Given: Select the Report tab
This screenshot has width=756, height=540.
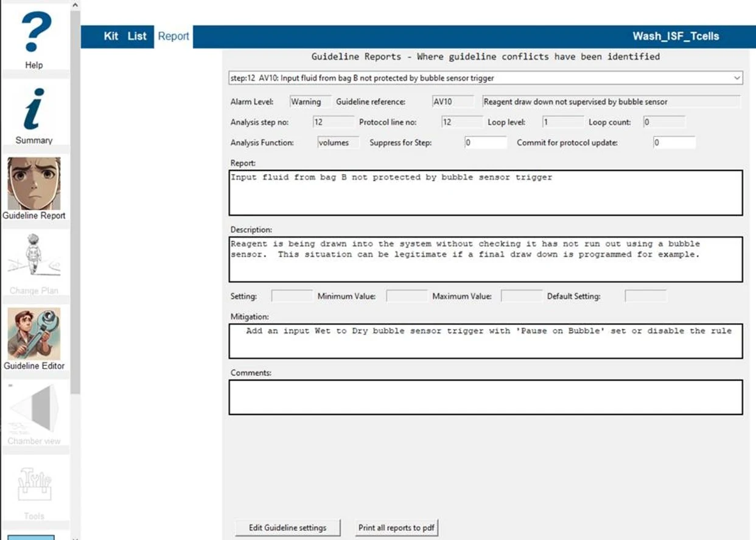Looking at the screenshot, I should [173, 36].
